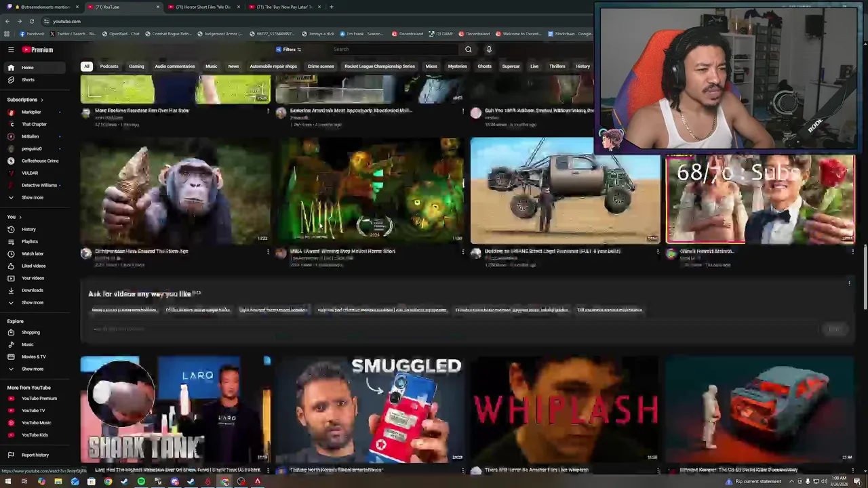Viewport: 868px width, 488px height.
Task: Select the Gaming filter chip
Action: click(x=136, y=66)
